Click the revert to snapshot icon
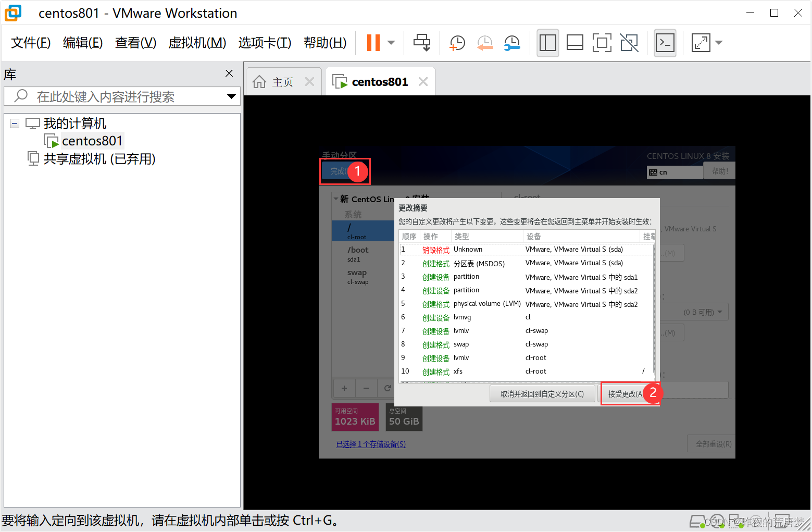This screenshot has height=532, width=812. (485, 43)
